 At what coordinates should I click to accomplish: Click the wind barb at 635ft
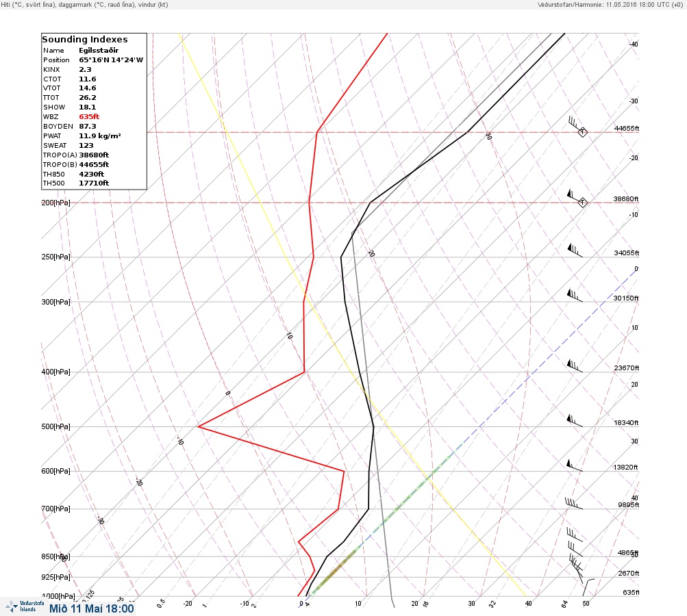click(588, 587)
